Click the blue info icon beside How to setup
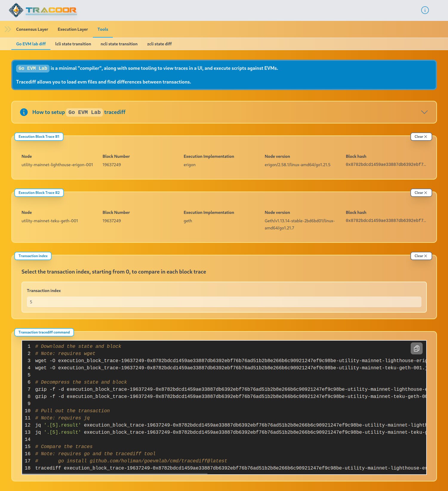Image resolution: width=448 pixels, height=491 pixels. point(24,112)
